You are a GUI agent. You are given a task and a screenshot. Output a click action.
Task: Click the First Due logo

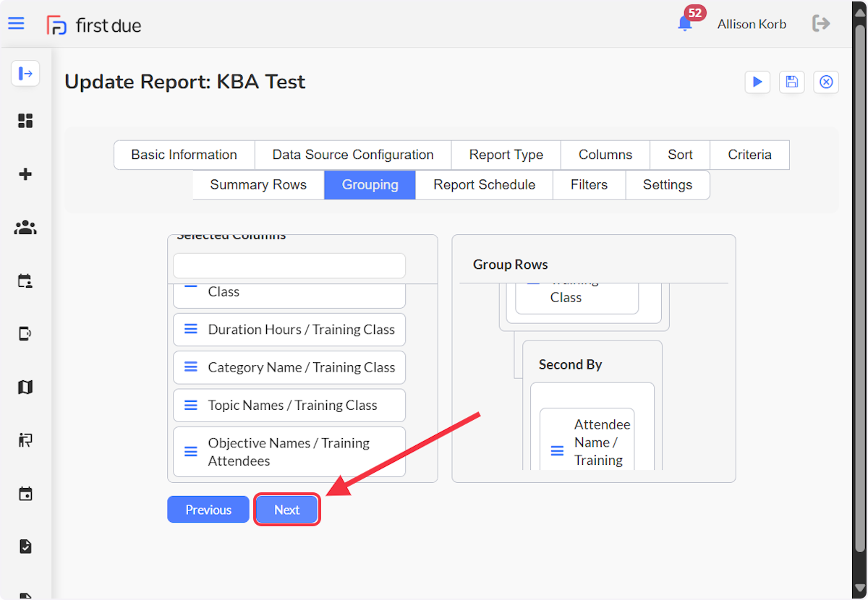coord(94,25)
